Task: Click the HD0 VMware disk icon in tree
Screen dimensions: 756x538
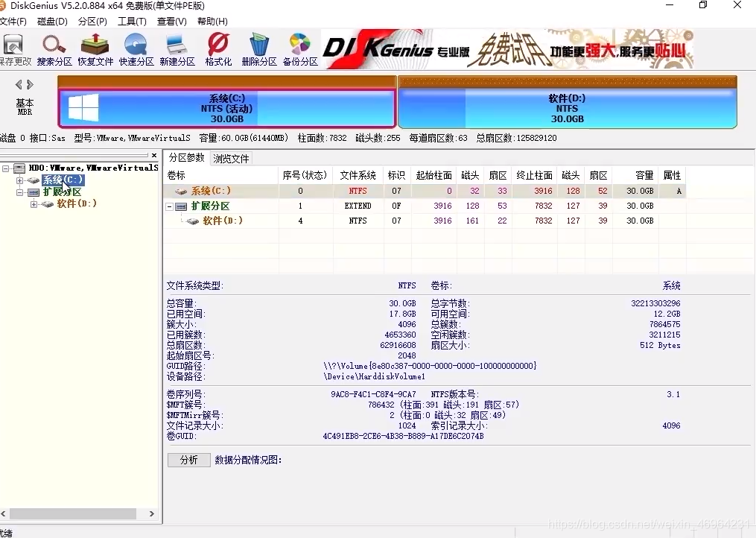Action: pos(19,168)
